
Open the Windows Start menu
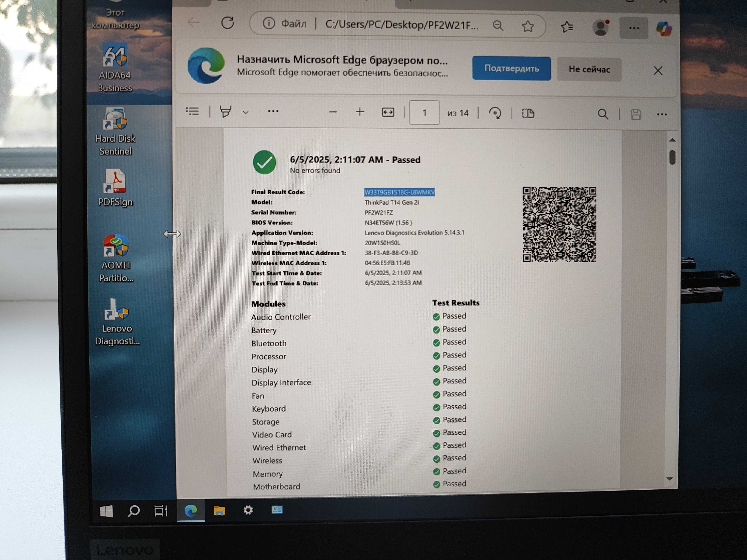pos(106,511)
